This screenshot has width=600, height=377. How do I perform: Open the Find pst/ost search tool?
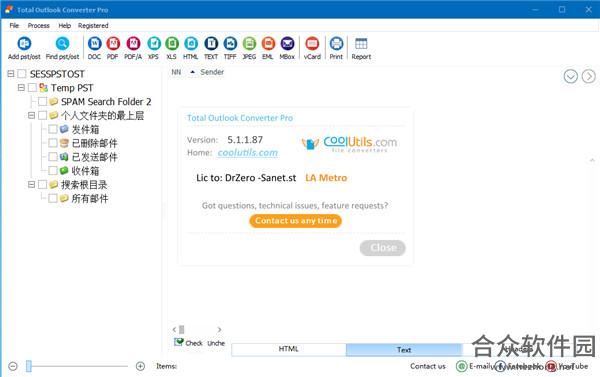62,44
